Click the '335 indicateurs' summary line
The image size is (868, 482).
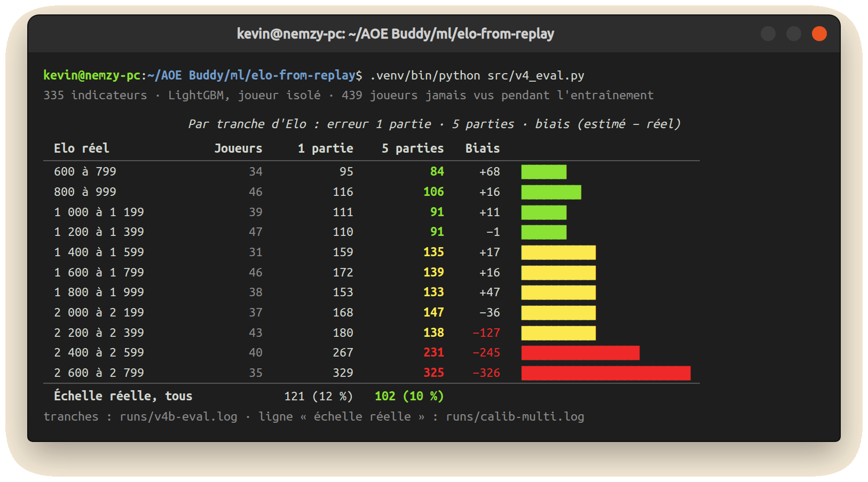[348, 95]
